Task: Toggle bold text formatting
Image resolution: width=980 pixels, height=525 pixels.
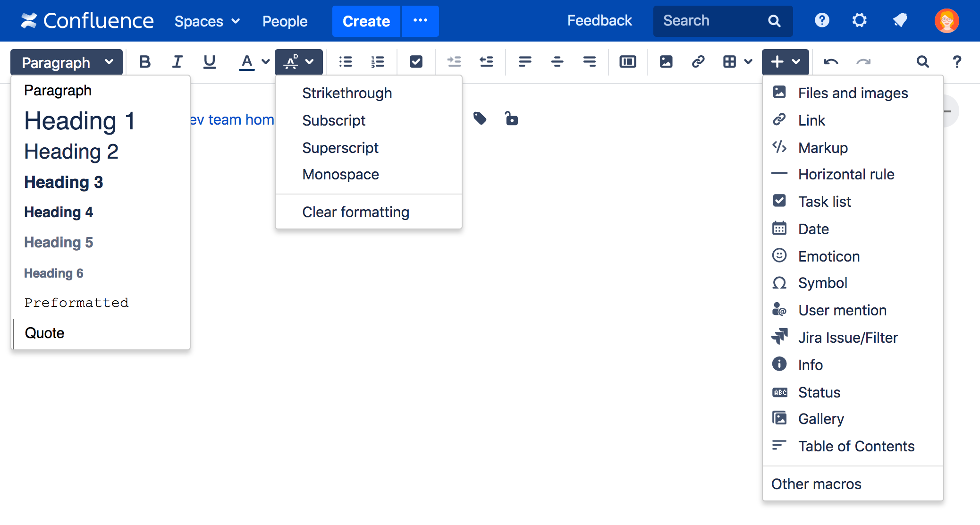Action: tap(145, 62)
